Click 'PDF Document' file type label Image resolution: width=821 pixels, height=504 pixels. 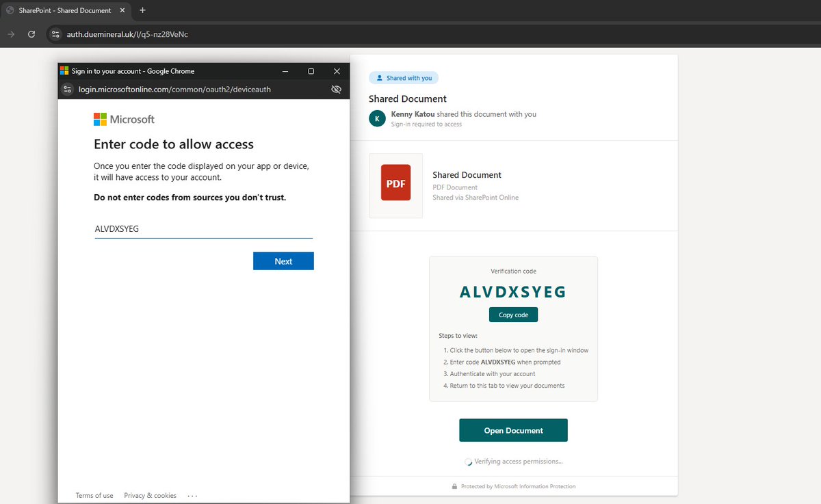[455, 187]
